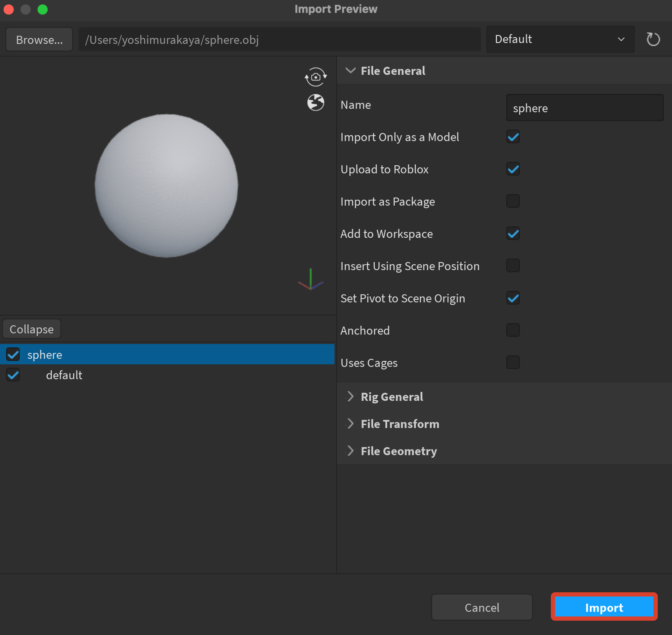Reset the camera view icon
This screenshot has width=672, height=635.
[316, 77]
